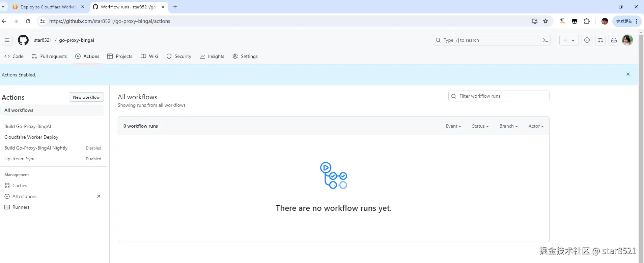
Task: Open the Projects tab
Action: pyautogui.click(x=120, y=56)
